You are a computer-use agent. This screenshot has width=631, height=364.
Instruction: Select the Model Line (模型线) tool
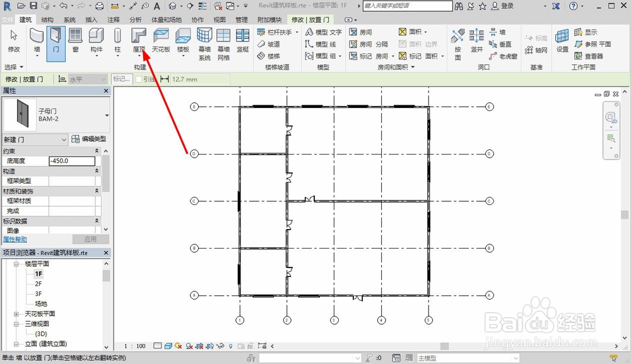pos(321,44)
